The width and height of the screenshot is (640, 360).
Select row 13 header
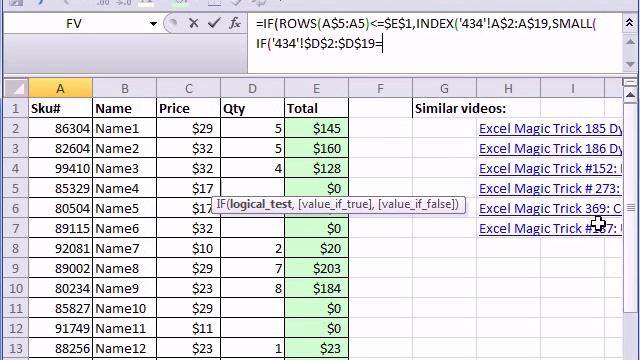[x=16, y=349]
